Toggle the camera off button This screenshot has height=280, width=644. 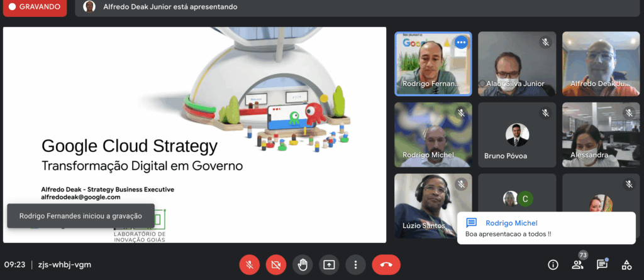tap(276, 265)
